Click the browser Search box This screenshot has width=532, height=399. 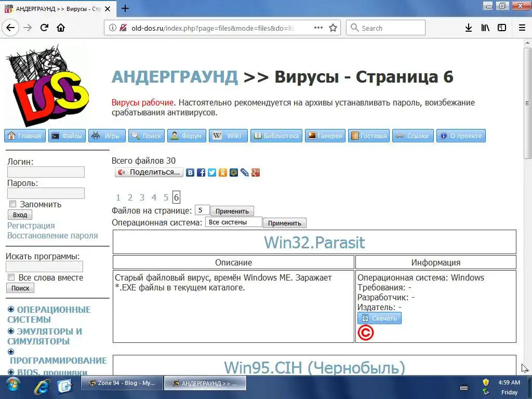385,28
